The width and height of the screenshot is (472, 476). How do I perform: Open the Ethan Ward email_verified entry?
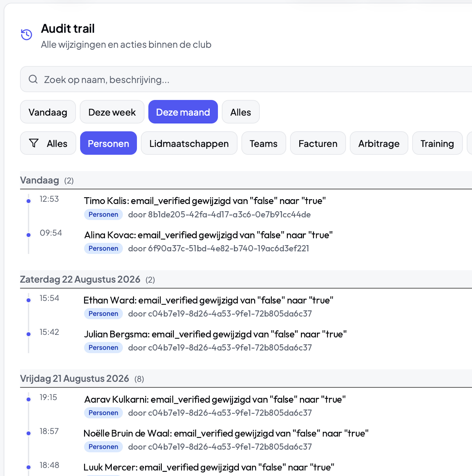pos(208,300)
